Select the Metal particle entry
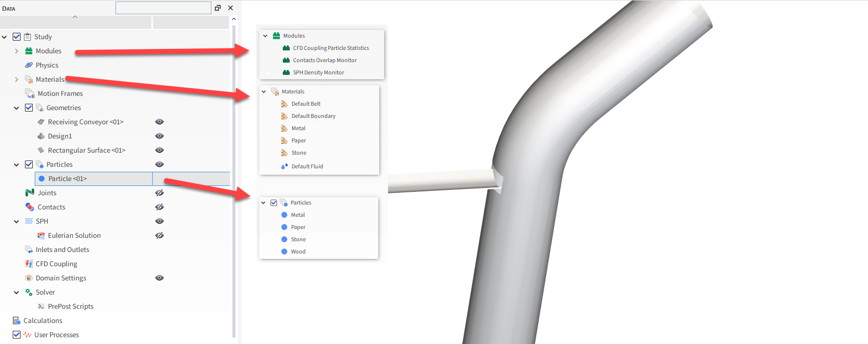 298,215
